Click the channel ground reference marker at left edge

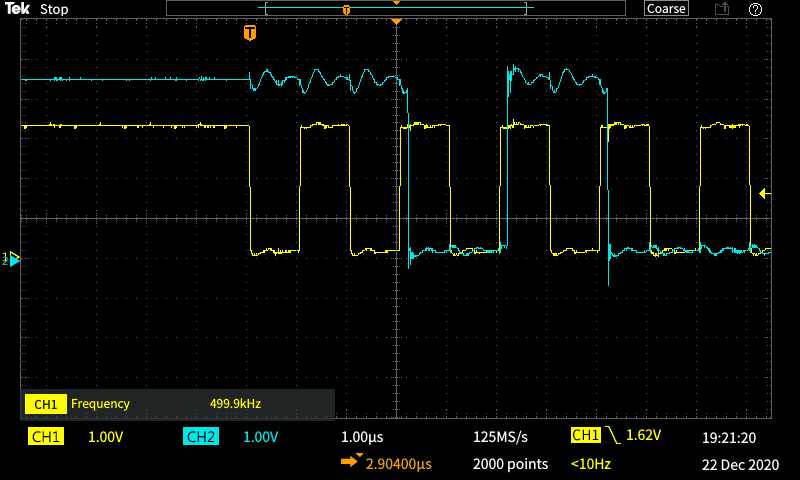tap(14, 258)
